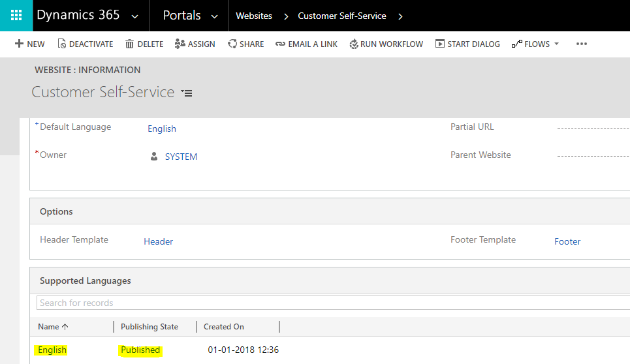Screen dimensions: 630x364
Task: Expand the FLOWS dropdown arrow
Action: (556, 44)
